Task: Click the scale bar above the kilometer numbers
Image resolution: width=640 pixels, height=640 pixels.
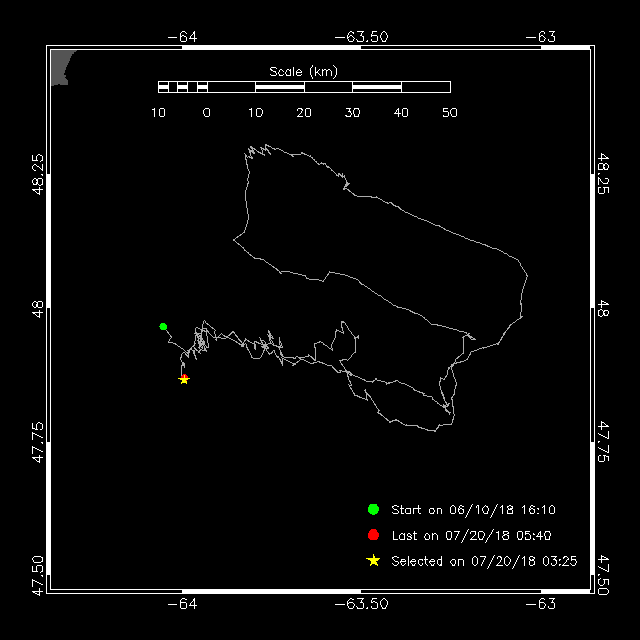Action: click(x=304, y=87)
